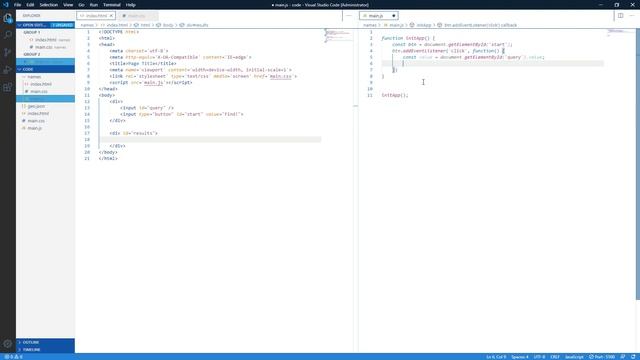Click the VS Code logo in title bar
Screen dimensions: 640x360
pyautogui.click(x=5, y=4)
